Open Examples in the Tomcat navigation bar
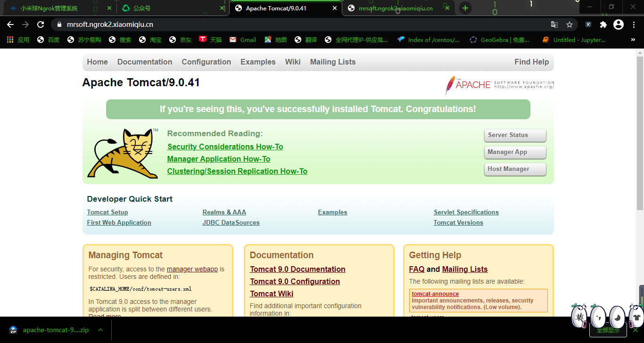 tap(258, 62)
